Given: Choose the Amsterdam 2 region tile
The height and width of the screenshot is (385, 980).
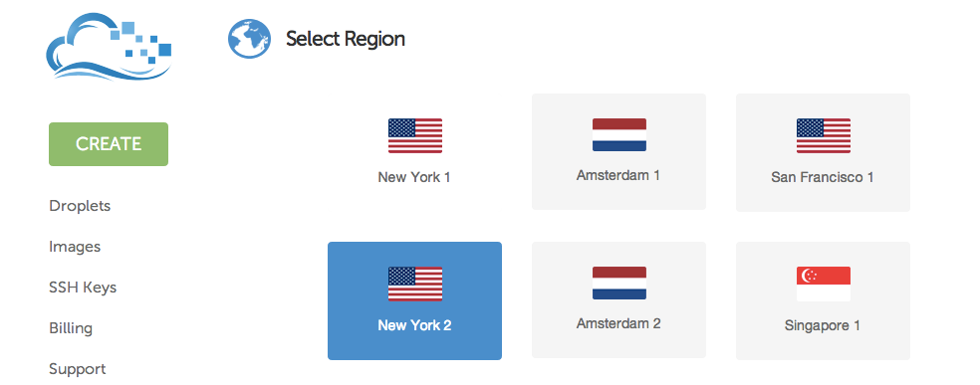Looking at the screenshot, I should click(x=618, y=300).
